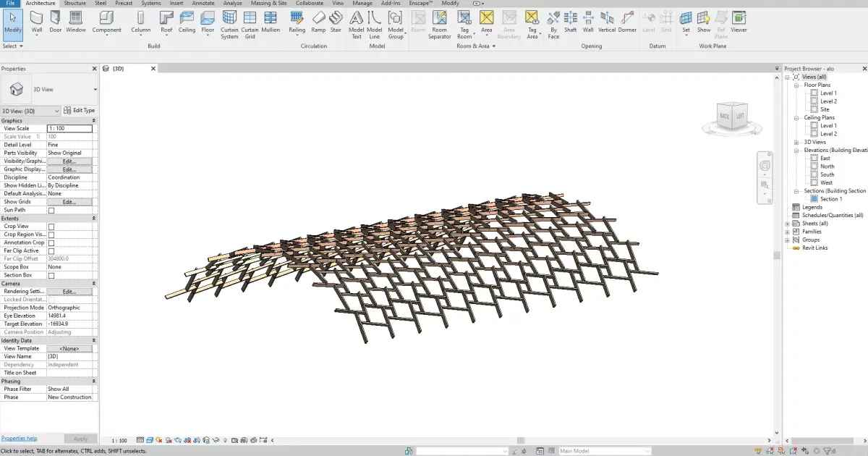Select the Wall tool in the Build panel
Screen dimensions: 868x456
(35, 24)
